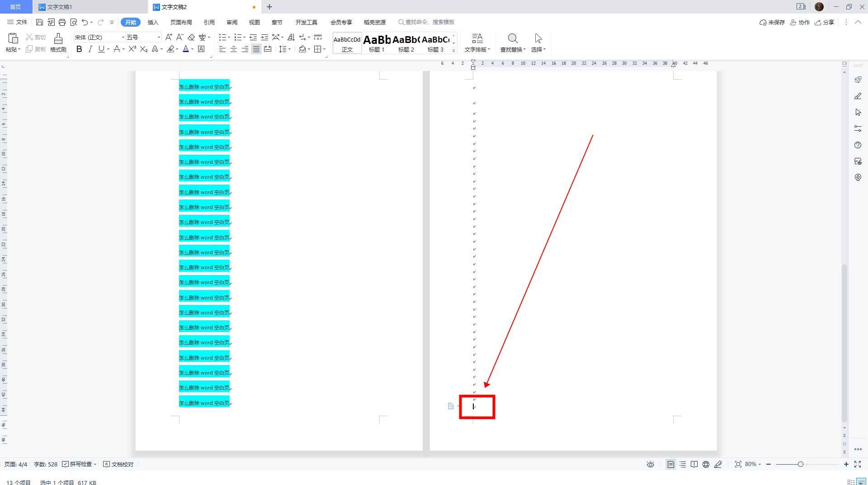
Task: Expand the font size dropdown 五号
Action: click(x=159, y=37)
